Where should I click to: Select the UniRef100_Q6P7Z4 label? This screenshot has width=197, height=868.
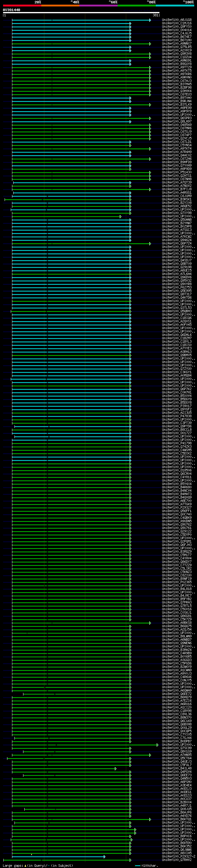(x=177, y=244)
